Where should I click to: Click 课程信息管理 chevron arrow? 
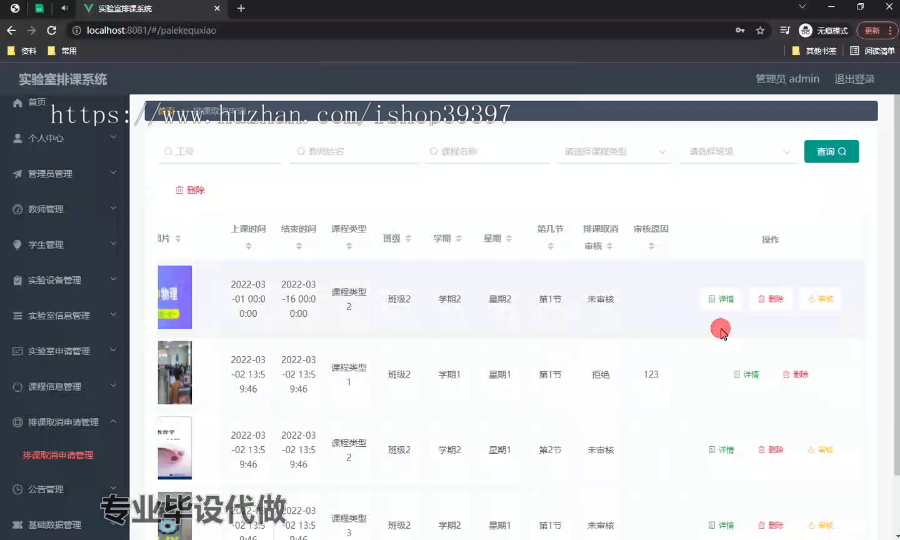point(113,386)
